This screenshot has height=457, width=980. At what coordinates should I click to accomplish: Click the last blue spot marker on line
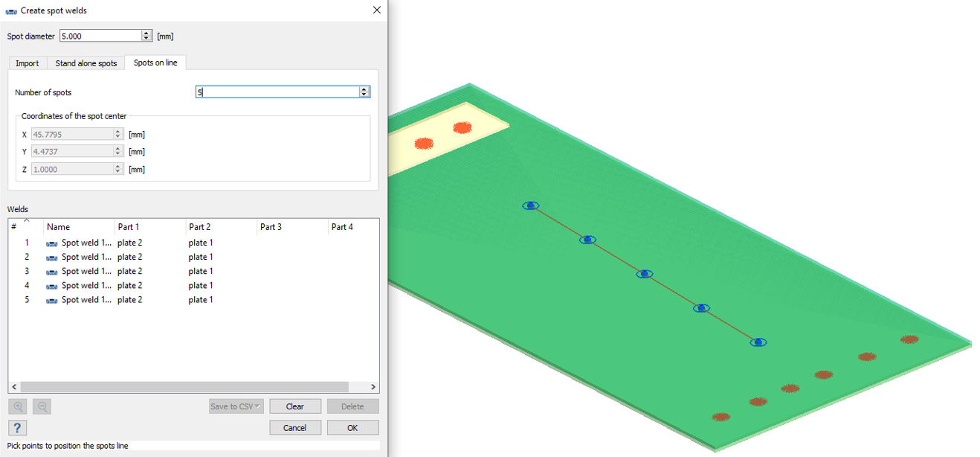click(x=758, y=342)
